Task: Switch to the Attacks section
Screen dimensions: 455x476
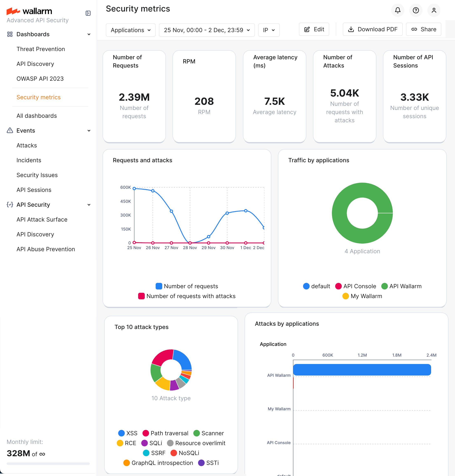Action: (27, 145)
